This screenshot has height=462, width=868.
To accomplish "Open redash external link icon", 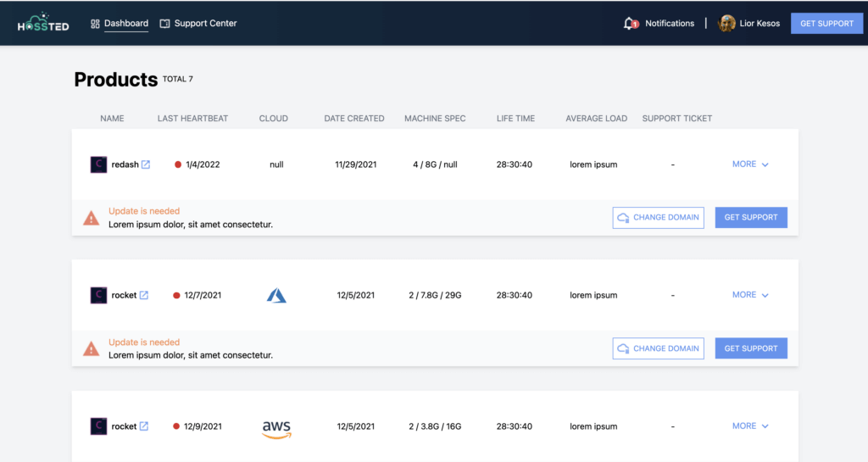I will point(146,164).
